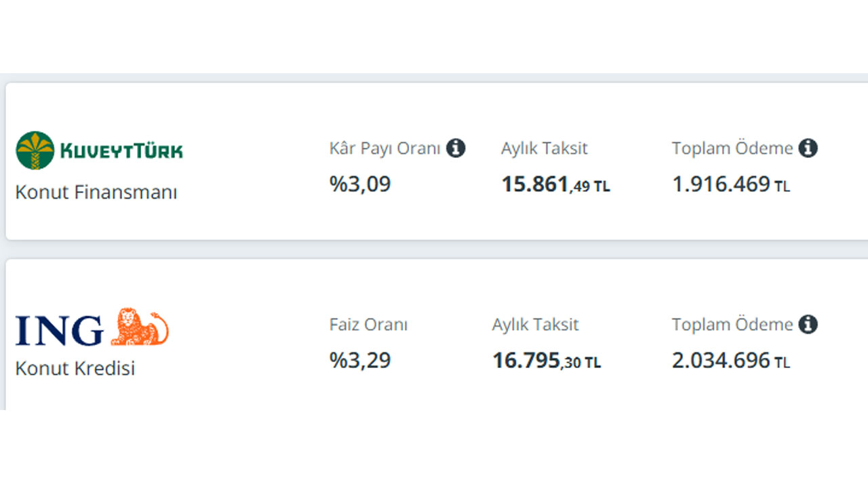The width and height of the screenshot is (868, 488).
Task: Click the 1.916.469 TL total payment
Action: pos(731,184)
